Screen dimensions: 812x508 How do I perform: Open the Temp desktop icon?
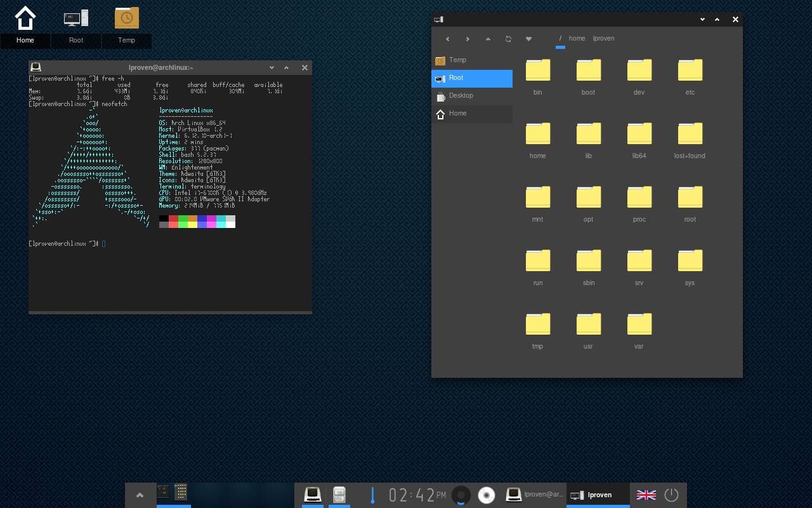click(x=127, y=25)
